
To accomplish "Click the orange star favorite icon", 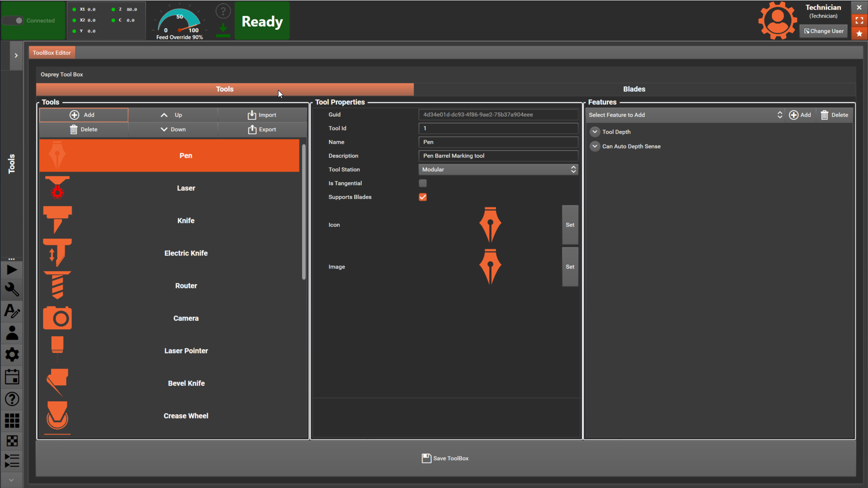I will point(859,34).
